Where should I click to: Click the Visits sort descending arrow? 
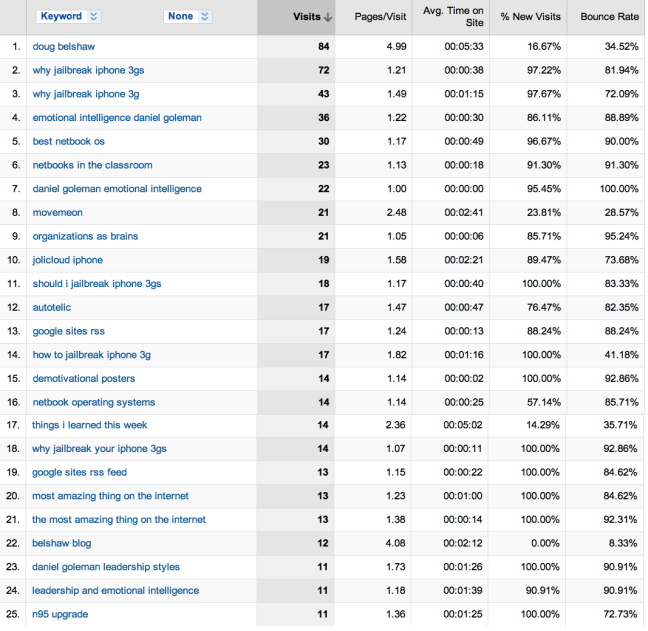coord(328,17)
